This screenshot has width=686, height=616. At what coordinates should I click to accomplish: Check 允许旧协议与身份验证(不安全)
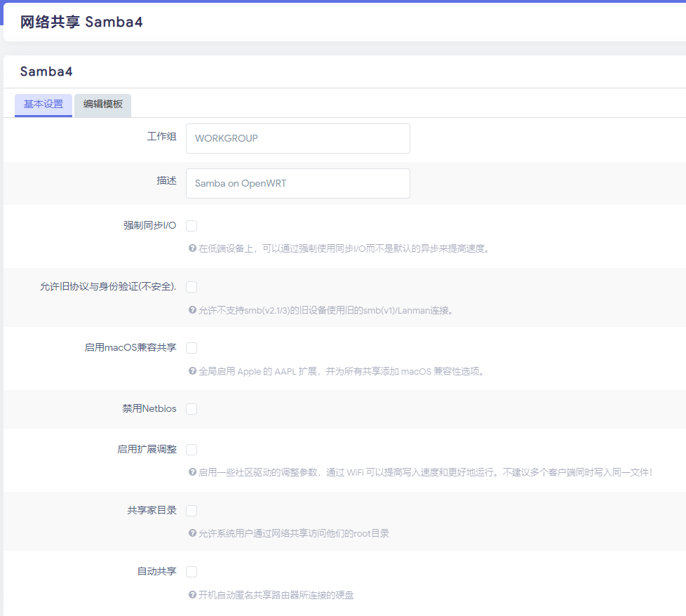pos(191,286)
